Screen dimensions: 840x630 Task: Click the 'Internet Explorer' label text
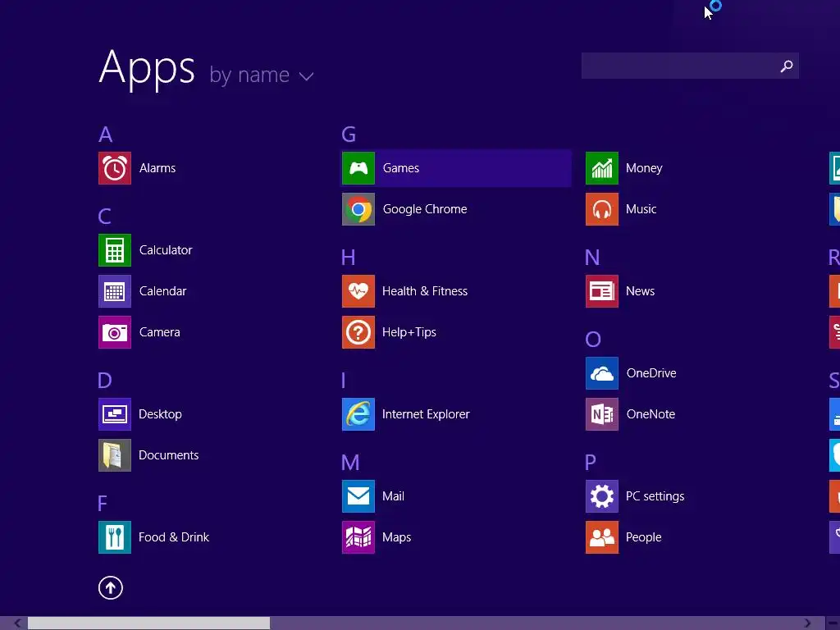coord(426,414)
